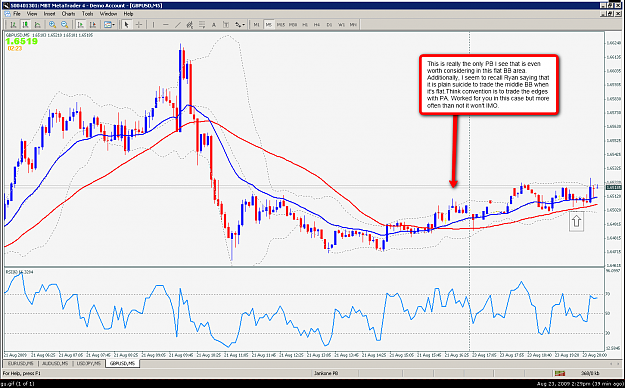The width and height of the screenshot is (625, 388).
Task: Switch to the EURUSD,M5 chart tab
Action: click(x=21, y=364)
